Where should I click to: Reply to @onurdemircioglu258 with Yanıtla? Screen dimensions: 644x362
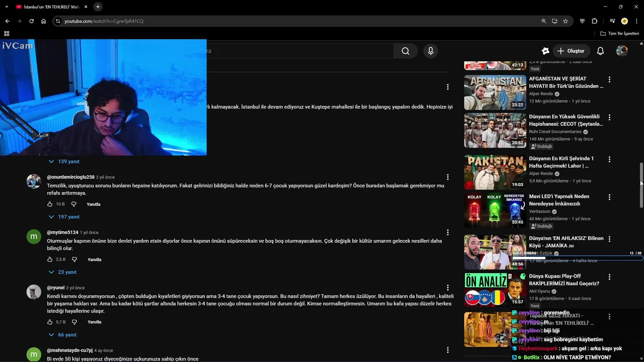(x=94, y=204)
